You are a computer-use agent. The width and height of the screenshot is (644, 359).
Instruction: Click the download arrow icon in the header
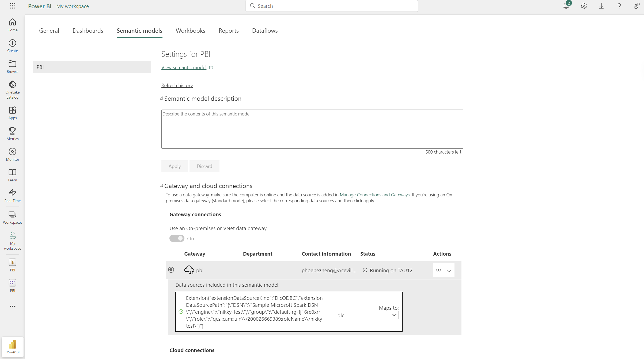click(x=601, y=6)
